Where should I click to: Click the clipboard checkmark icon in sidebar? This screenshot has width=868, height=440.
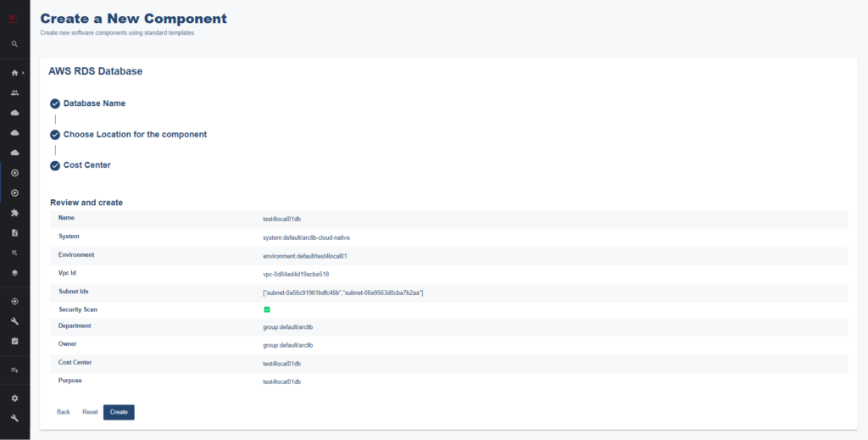point(14,341)
